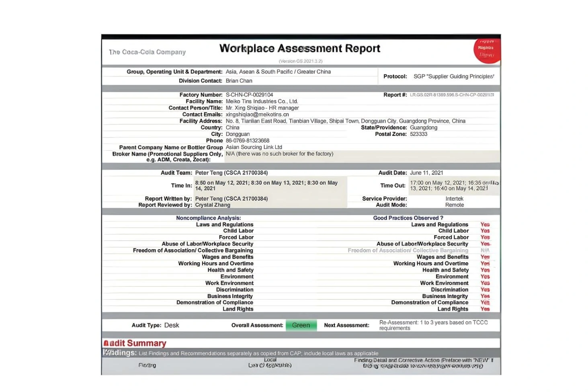Click the red 'Yes' for Good Practices Environment
The height and width of the screenshot is (392, 588).
(x=485, y=277)
